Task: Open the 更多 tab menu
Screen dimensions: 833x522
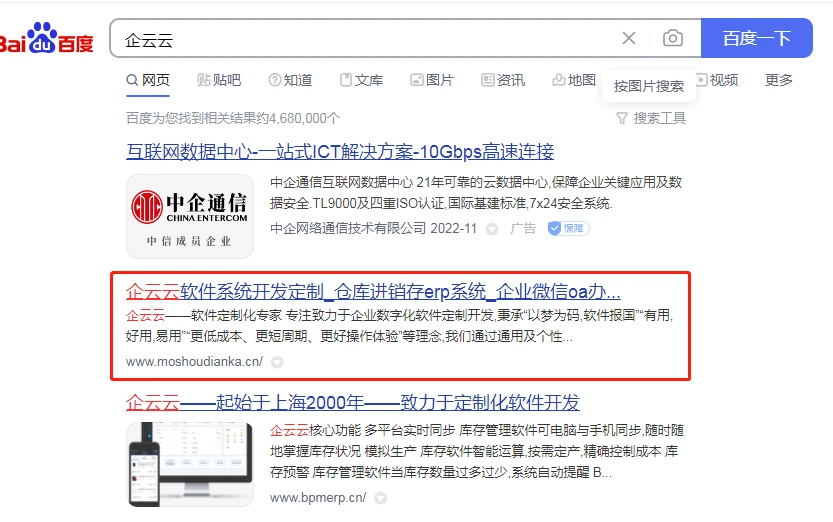Action: point(778,80)
